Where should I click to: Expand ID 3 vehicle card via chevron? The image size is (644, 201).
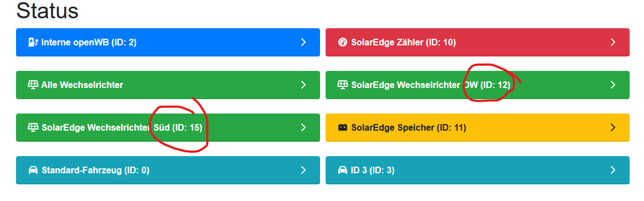pyautogui.click(x=613, y=170)
